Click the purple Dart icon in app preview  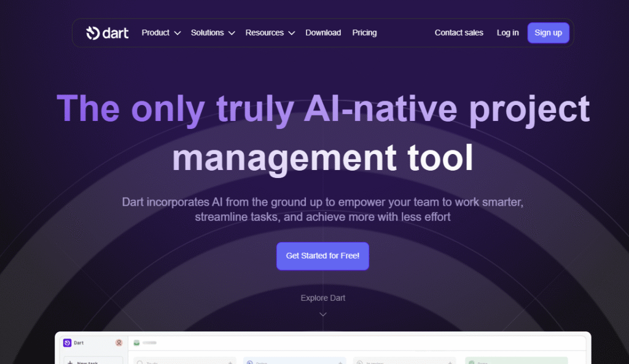click(68, 343)
